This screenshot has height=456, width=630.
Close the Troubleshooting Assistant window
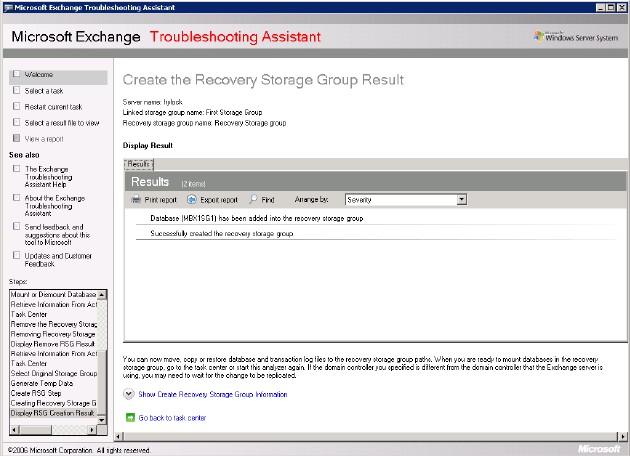[622, 7]
